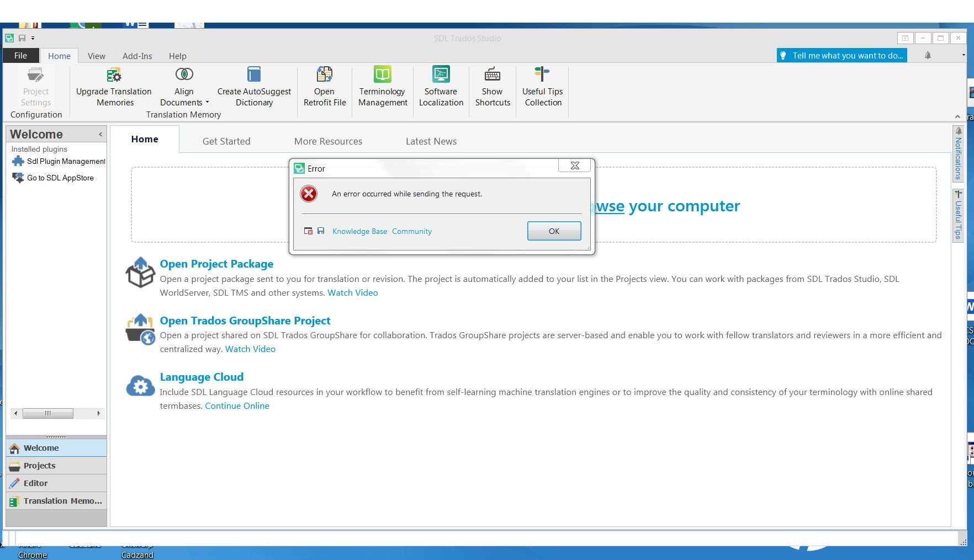Open the Projects navigation view
This screenshot has height=560, width=974.
pyautogui.click(x=39, y=466)
